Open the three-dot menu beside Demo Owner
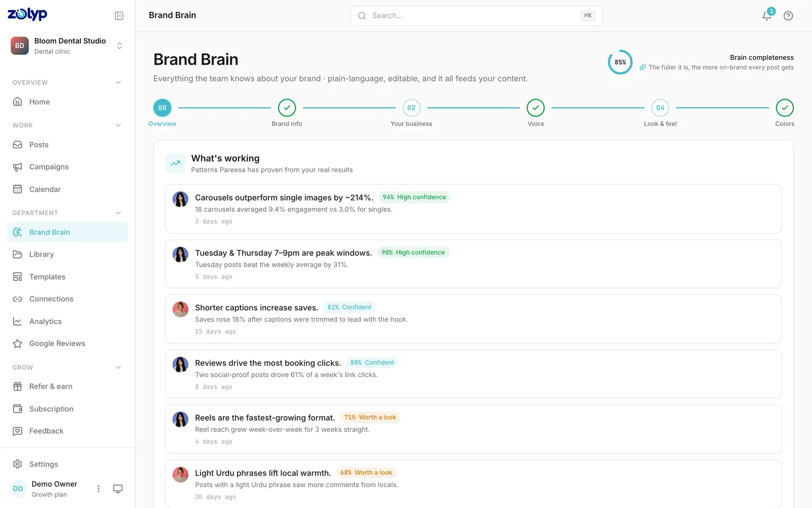This screenshot has height=508, width=812. tap(98, 489)
